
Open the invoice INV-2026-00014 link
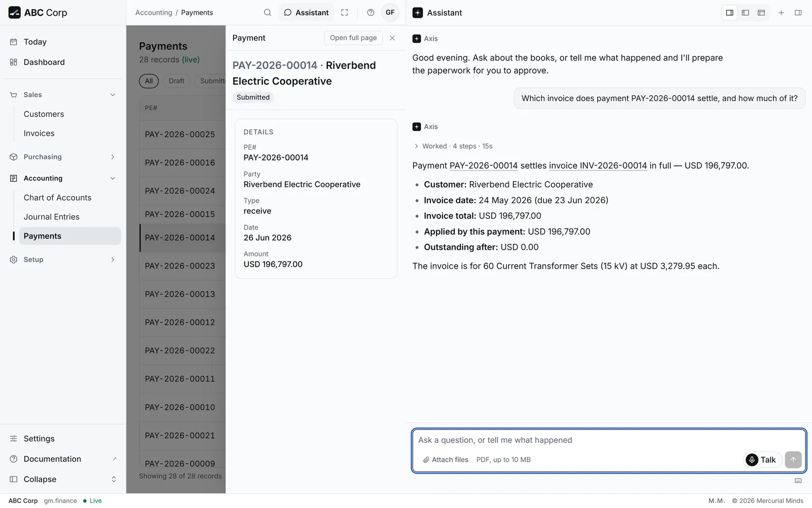click(598, 166)
